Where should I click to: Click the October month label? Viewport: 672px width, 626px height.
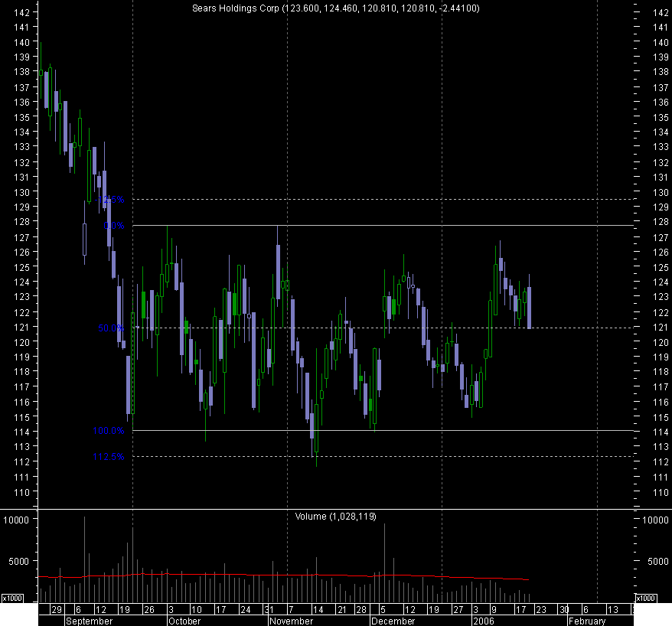pyautogui.click(x=184, y=621)
